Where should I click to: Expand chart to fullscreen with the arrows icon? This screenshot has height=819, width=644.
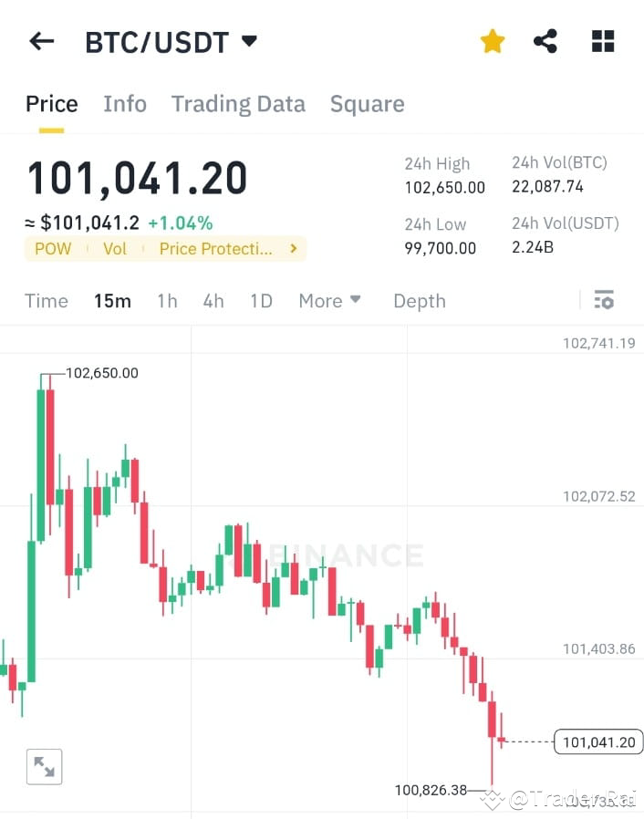44,766
